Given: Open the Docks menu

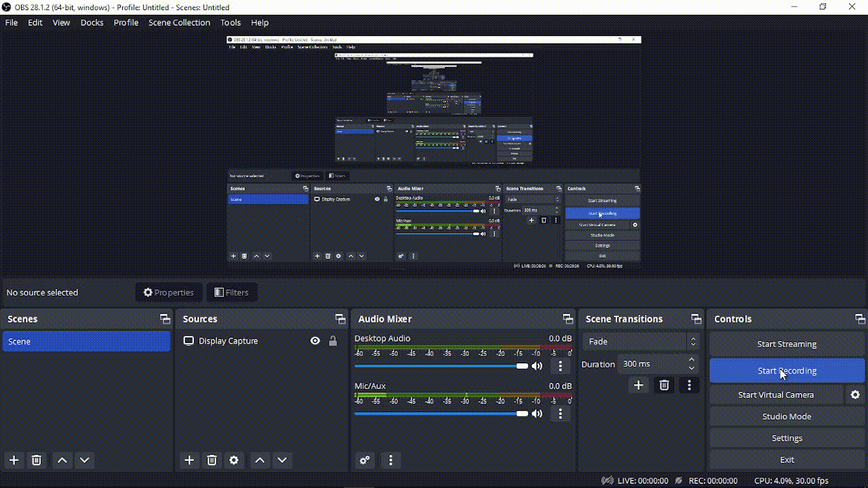Looking at the screenshot, I should [92, 22].
